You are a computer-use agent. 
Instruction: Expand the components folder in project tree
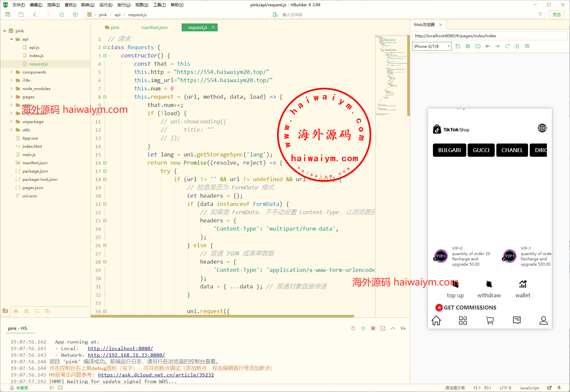(x=11, y=72)
